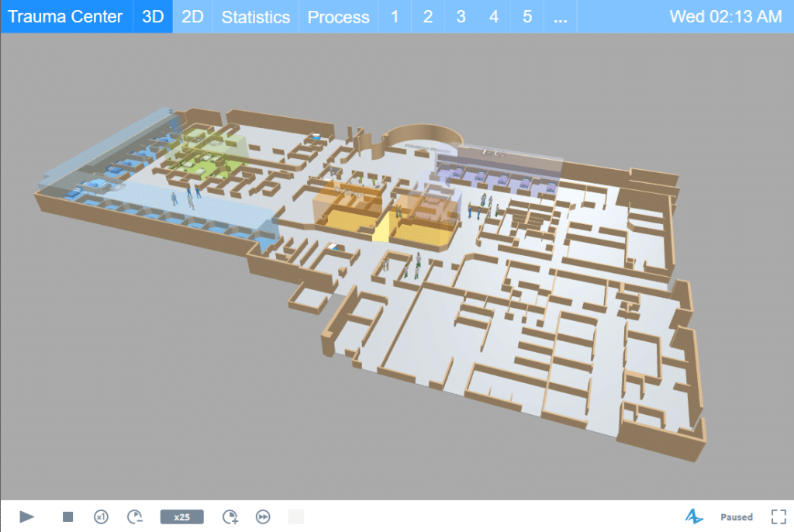Click the Wed 02:13 AM clock
Viewport: 794px width, 532px height.
tap(726, 16)
